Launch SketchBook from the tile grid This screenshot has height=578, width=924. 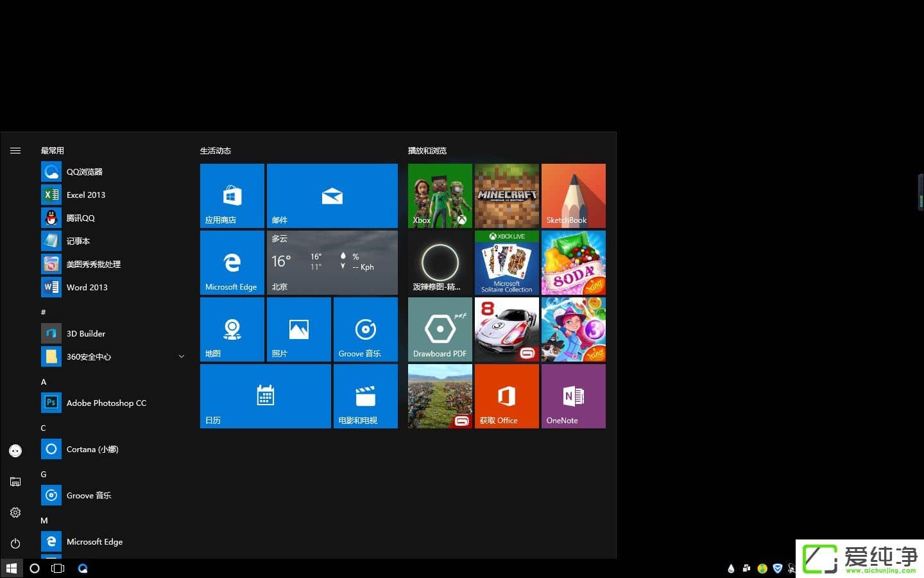573,196
